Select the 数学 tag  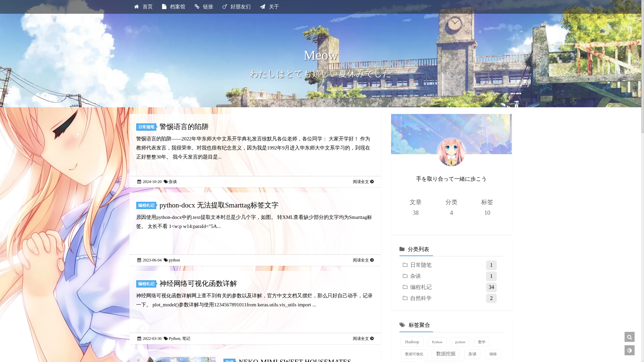[482, 342]
